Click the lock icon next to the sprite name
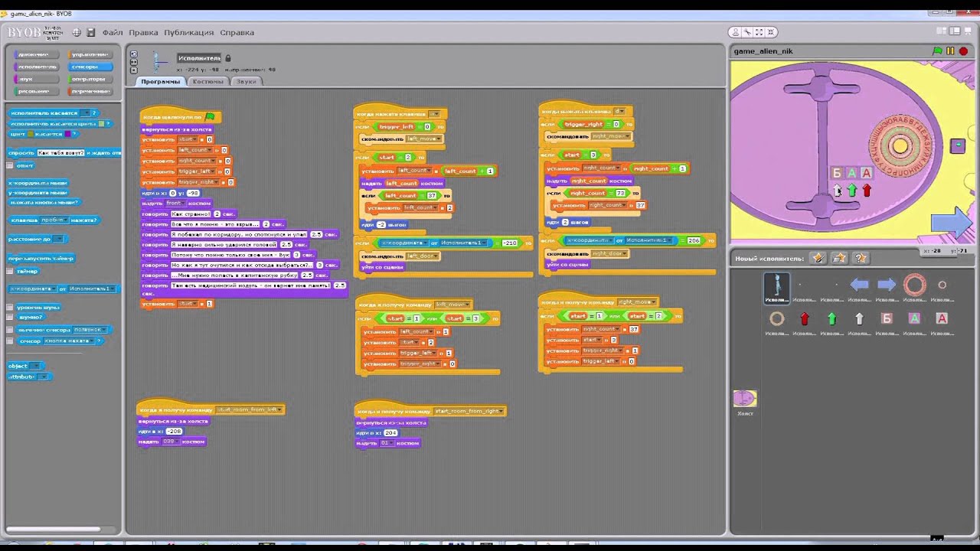The height and width of the screenshot is (551, 980). (x=228, y=58)
